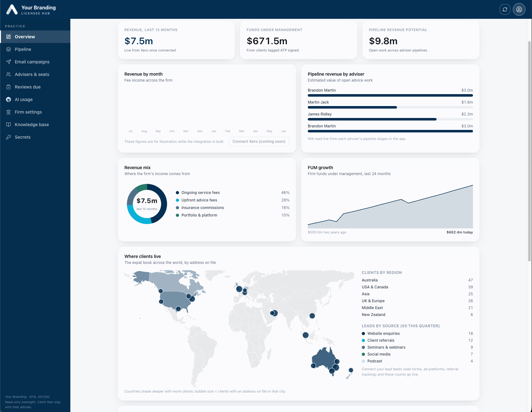
Task: Click the page vertical scrollbar
Action: (529, 151)
